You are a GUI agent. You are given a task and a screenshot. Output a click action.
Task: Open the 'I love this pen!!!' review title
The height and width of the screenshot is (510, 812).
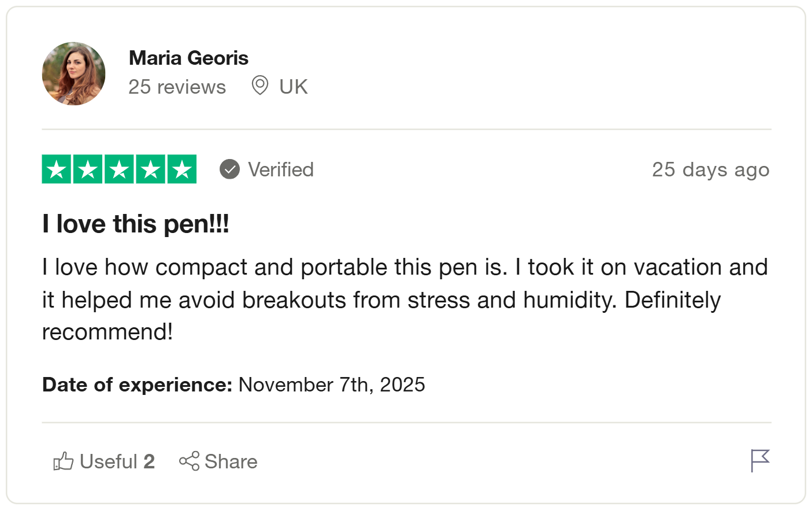[136, 224]
